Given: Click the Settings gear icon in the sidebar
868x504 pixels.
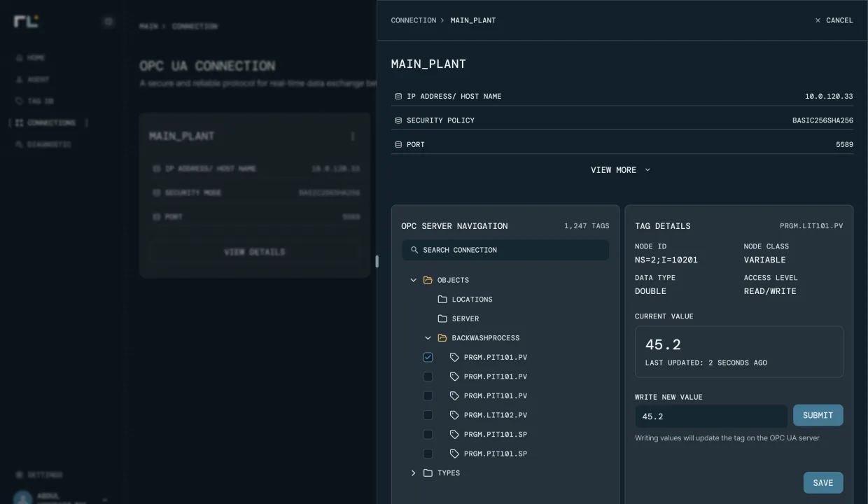Looking at the screenshot, I should click(x=20, y=475).
